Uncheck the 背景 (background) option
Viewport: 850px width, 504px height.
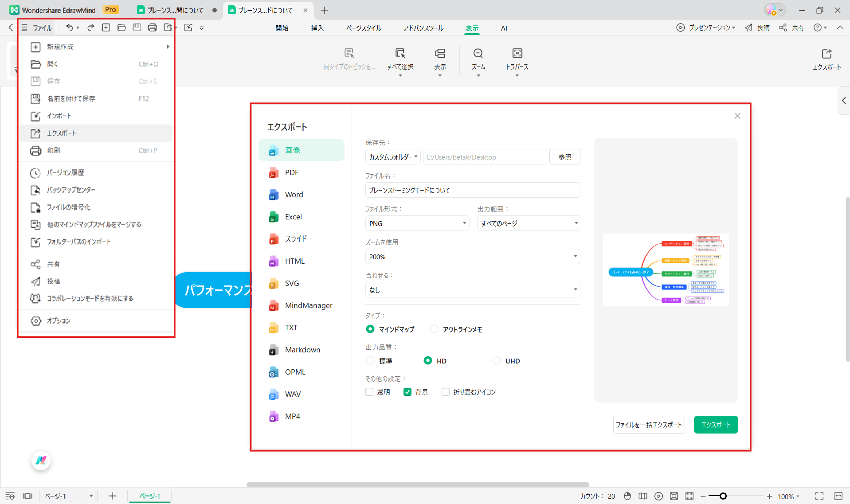[x=407, y=392]
